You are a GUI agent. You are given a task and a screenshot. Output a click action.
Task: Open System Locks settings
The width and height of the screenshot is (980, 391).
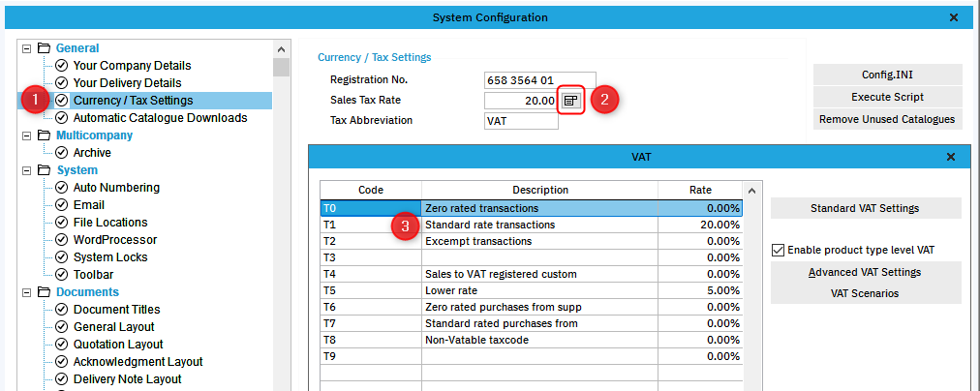[x=108, y=257]
